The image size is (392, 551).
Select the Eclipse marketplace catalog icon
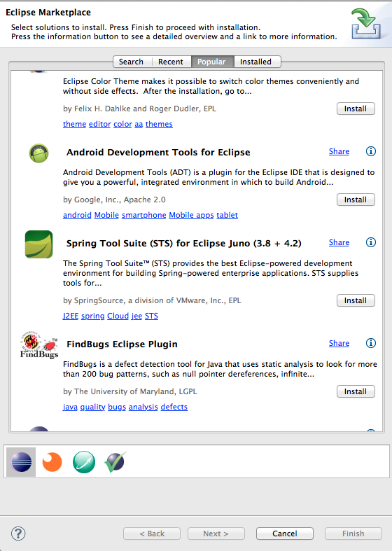click(x=21, y=462)
